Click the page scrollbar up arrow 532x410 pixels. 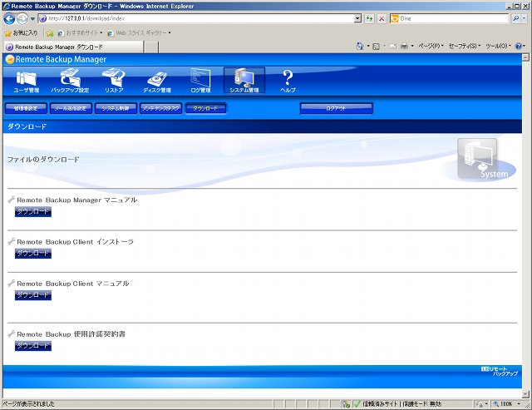pyautogui.click(x=525, y=57)
